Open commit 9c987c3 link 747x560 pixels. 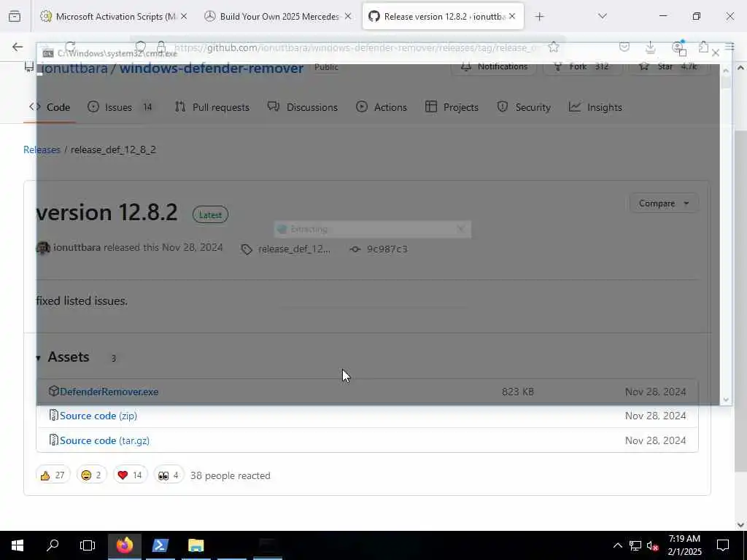[x=387, y=249]
